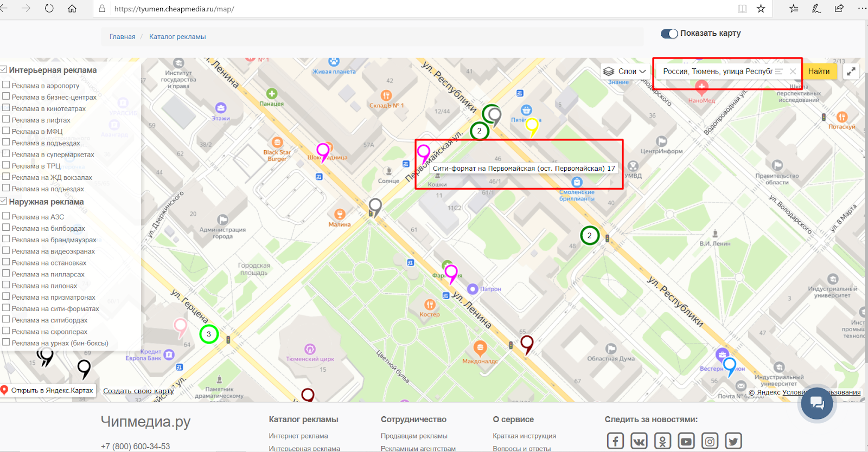The height and width of the screenshot is (452, 868).
Task: Share the page with share icon
Action: coord(839,9)
